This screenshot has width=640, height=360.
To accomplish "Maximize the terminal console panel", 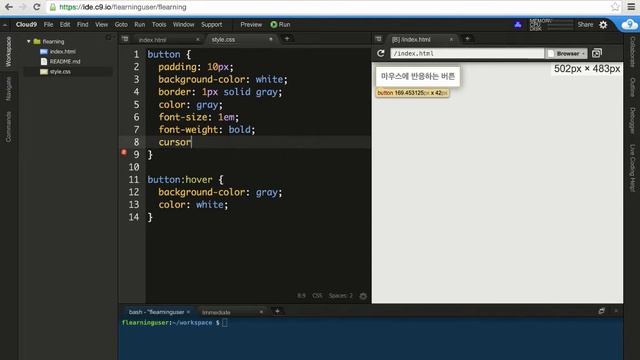I will click(x=602, y=311).
